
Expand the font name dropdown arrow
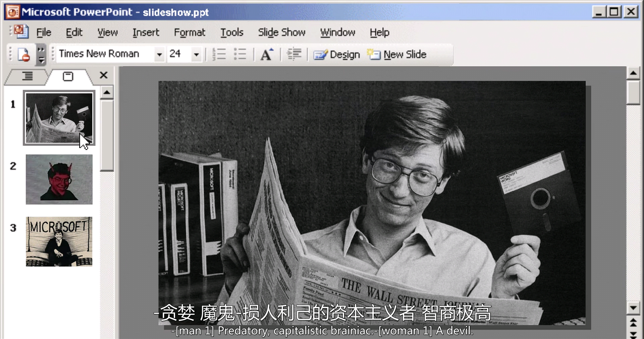tap(160, 54)
